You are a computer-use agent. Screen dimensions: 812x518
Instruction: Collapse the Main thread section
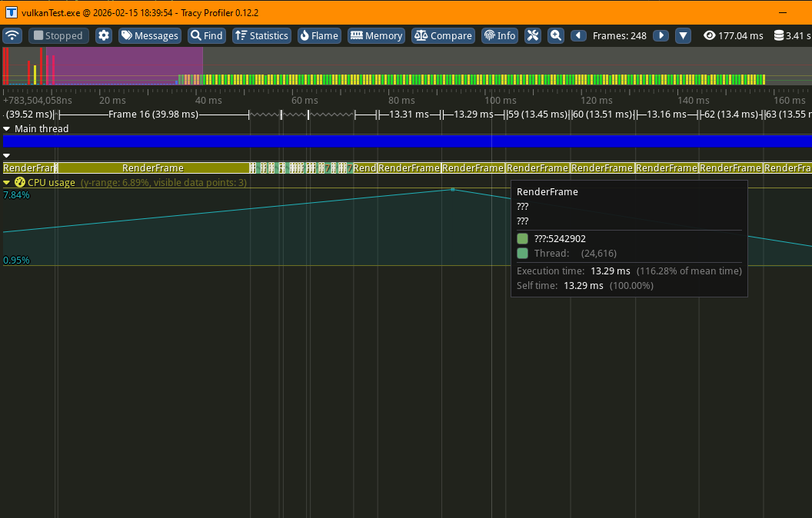coord(7,129)
